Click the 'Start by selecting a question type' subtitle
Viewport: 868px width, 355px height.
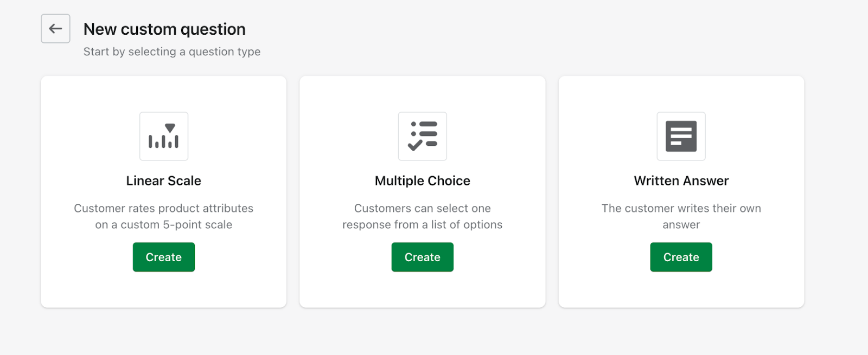tap(172, 52)
